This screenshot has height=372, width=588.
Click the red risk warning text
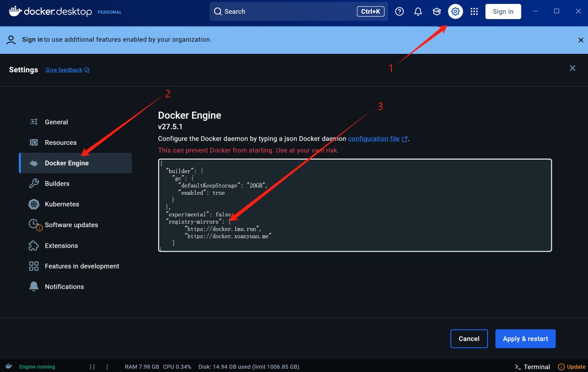[248, 150]
